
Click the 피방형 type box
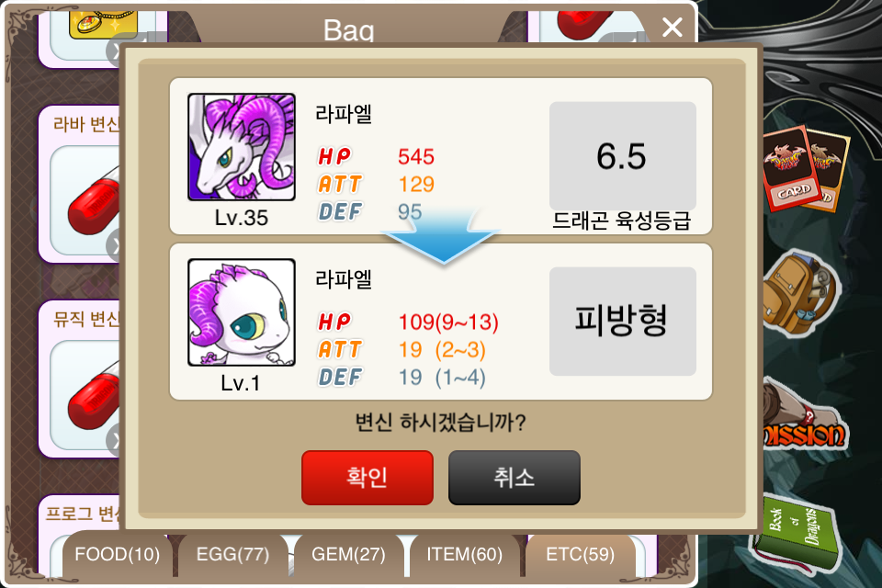click(623, 322)
